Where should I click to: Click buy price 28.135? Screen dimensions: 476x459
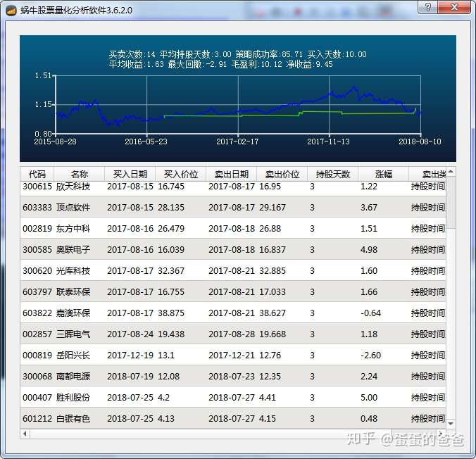[x=171, y=208]
